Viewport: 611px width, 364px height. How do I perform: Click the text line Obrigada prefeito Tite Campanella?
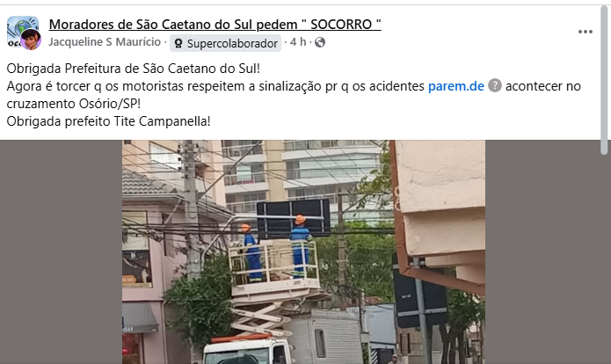tap(108, 121)
